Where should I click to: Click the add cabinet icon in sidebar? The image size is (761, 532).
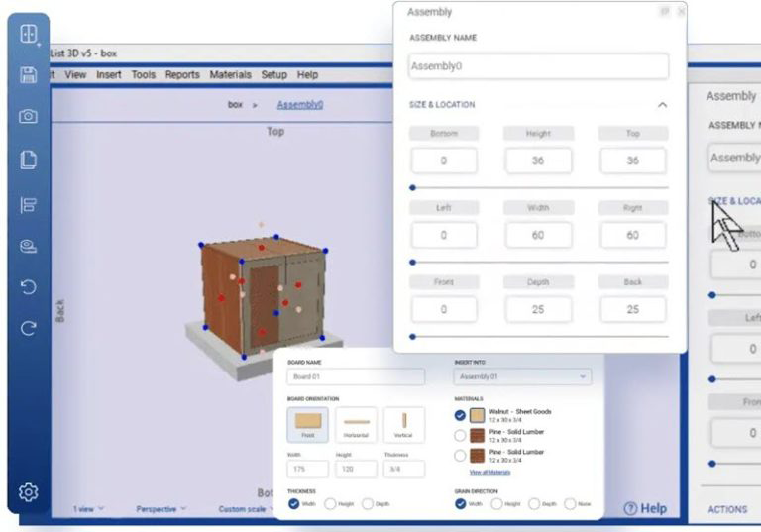pos(29,34)
